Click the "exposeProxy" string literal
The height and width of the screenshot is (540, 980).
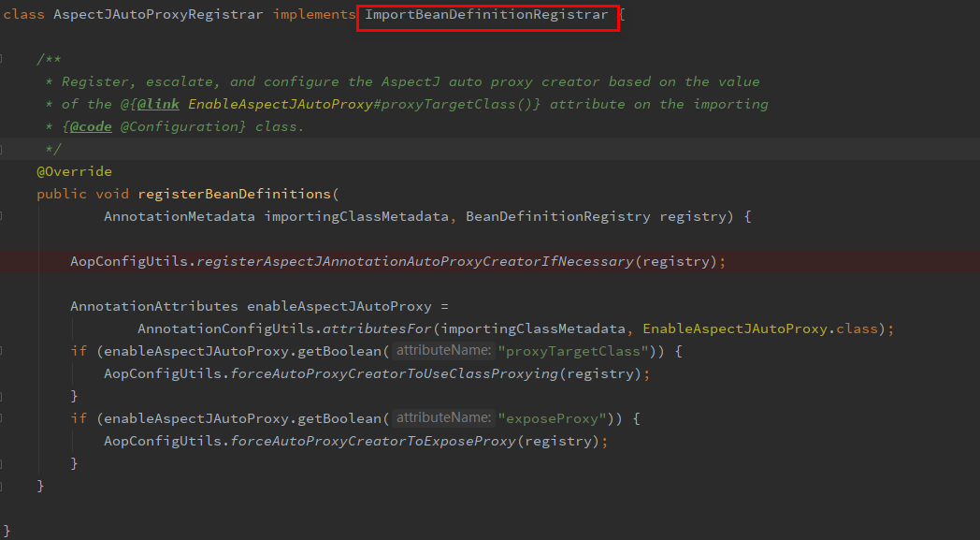553,418
